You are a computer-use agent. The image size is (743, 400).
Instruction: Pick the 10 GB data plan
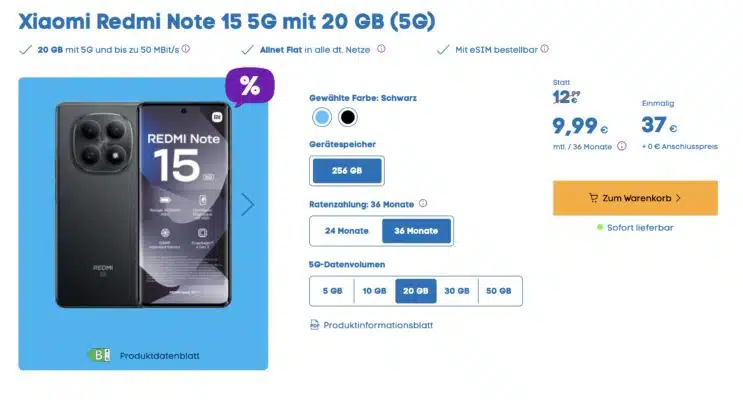pyautogui.click(x=374, y=291)
